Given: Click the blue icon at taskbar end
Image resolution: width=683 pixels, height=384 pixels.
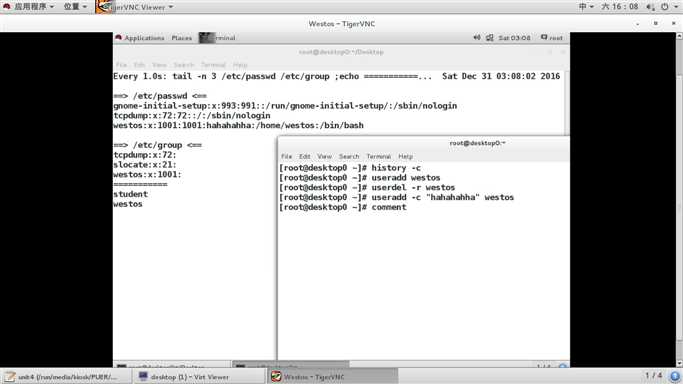Looking at the screenshot, I should pos(675,376).
